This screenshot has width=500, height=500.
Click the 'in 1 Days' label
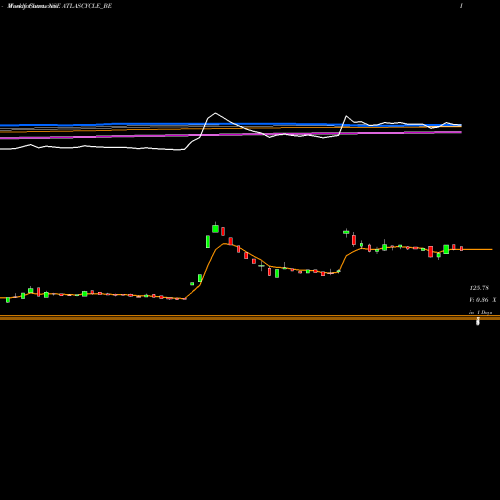point(480,312)
